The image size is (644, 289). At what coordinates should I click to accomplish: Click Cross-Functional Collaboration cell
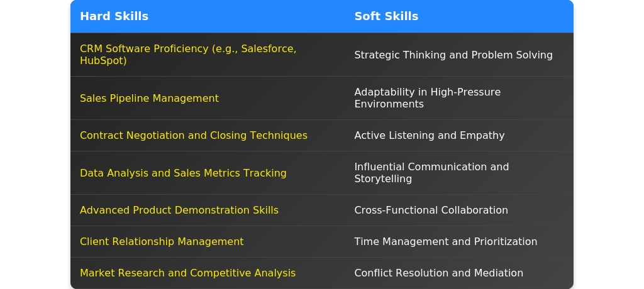tap(431, 210)
